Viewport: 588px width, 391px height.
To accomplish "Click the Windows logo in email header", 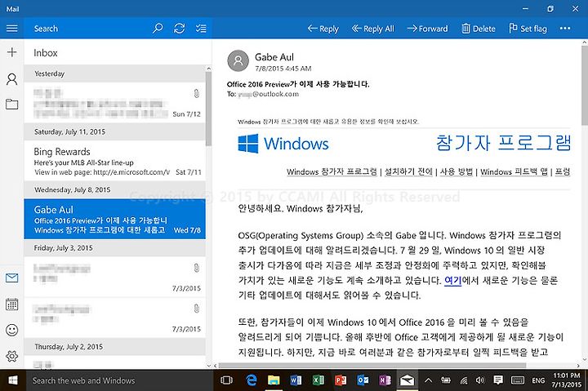I will click(283, 144).
